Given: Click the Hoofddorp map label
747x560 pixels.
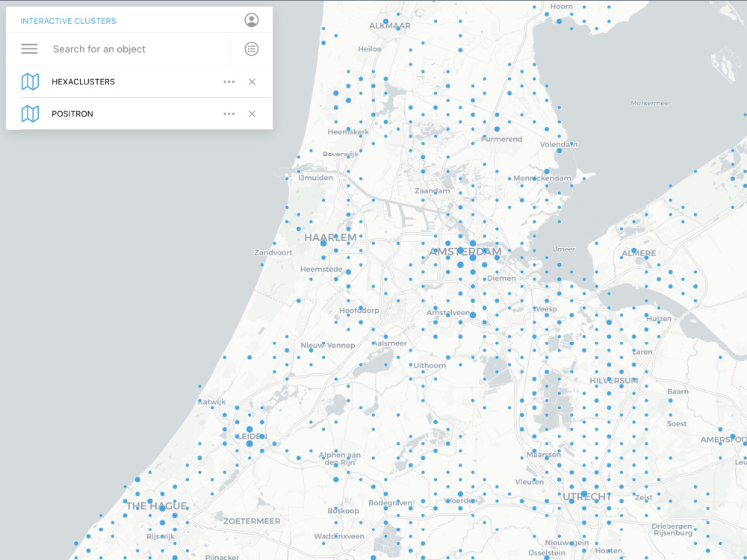Looking at the screenshot, I should pyautogui.click(x=359, y=311).
